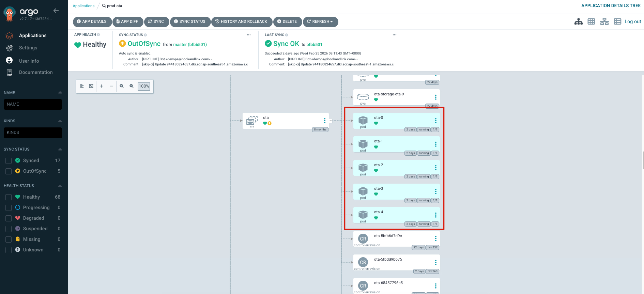Open User Info in the sidebar
The image size is (644, 294).
(29, 61)
